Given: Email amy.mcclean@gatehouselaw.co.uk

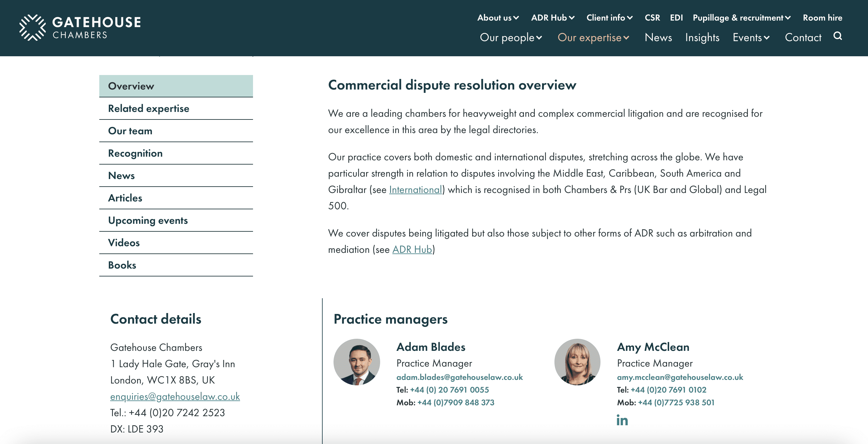Looking at the screenshot, I should (680, 377).
